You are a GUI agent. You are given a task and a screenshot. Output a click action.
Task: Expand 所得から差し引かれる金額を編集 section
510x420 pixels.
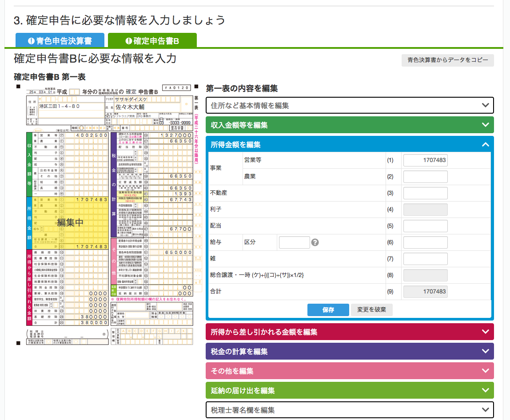coord(350,332)
